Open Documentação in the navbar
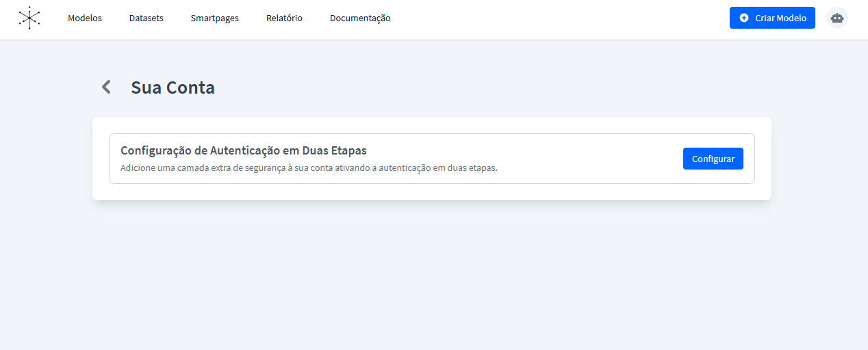 pos(360,18)
